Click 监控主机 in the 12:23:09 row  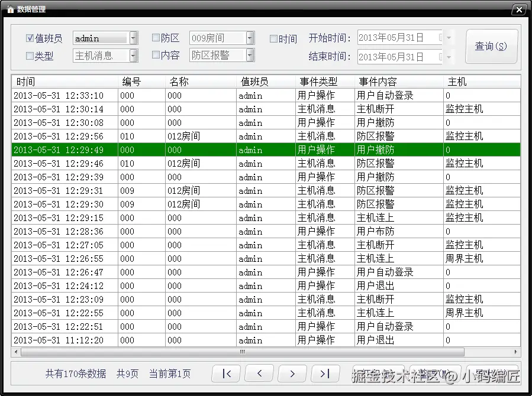tap(464, 299)
